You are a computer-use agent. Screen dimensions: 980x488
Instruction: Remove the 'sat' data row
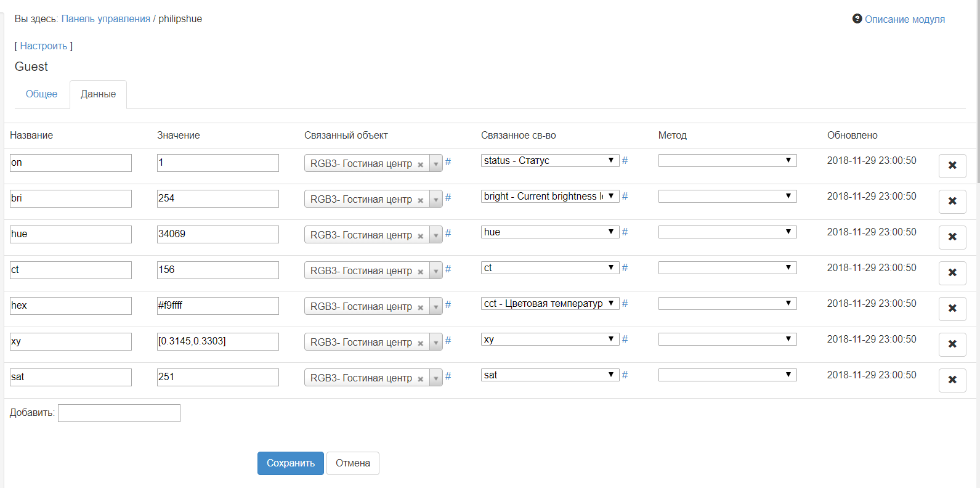(952, 380)
